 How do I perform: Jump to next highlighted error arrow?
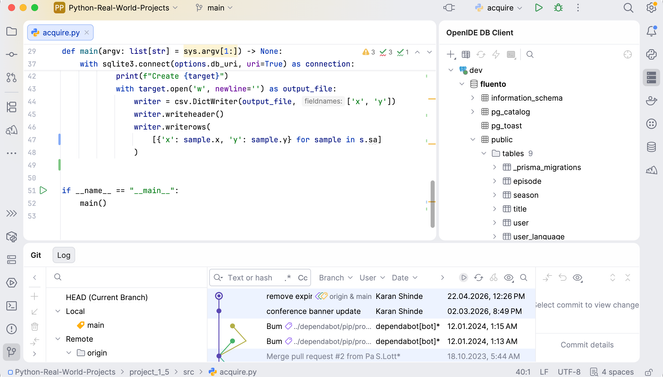[429, 52]
